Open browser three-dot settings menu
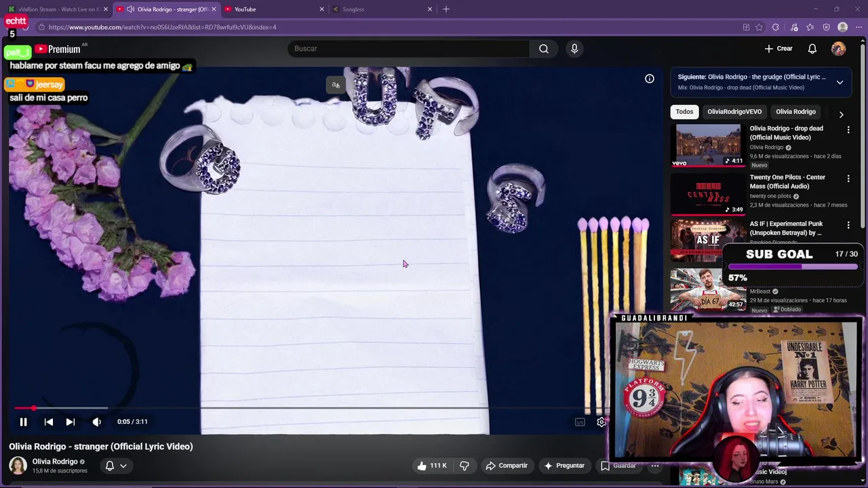Screen dimensions: 868x488 858,27
